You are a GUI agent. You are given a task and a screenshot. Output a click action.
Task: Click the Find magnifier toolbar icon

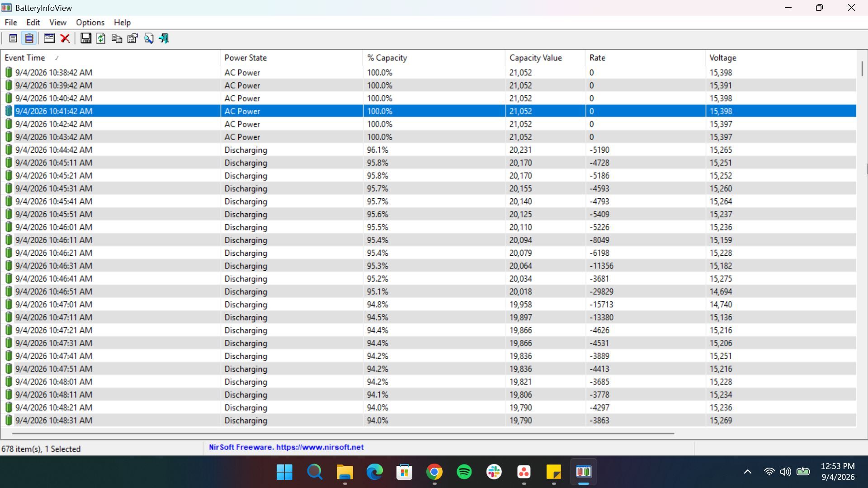148,38
